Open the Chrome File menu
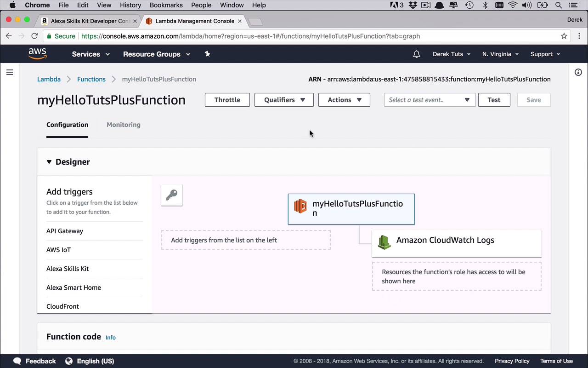The image size is (588, 368). [x=63, y=5]
